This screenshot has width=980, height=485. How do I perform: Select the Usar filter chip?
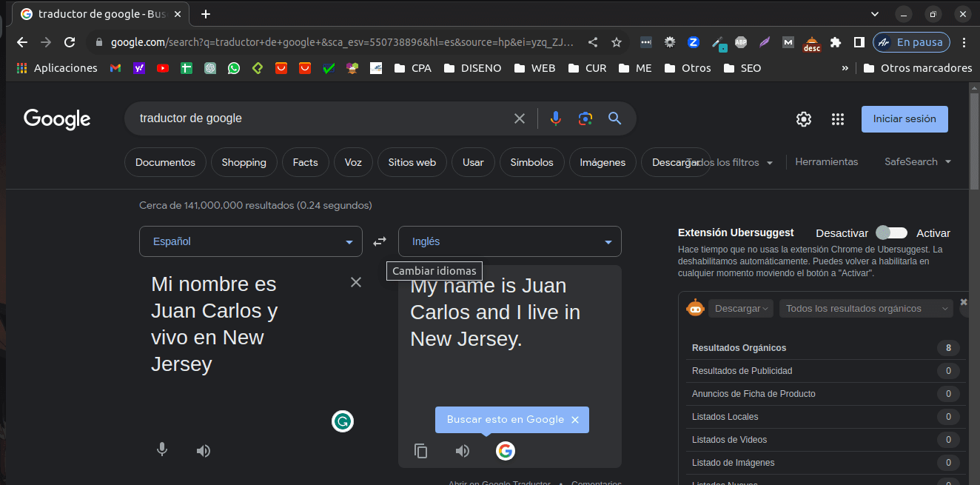(x=473, y=162)
